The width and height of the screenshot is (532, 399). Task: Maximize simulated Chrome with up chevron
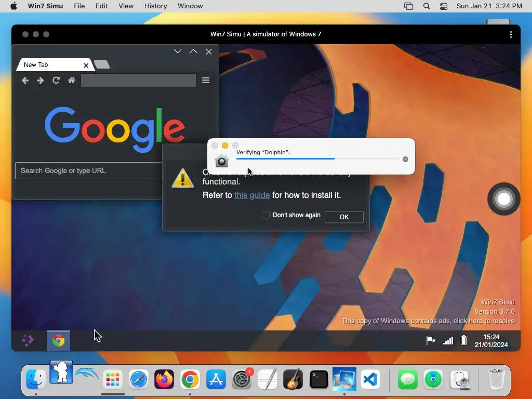193,51
